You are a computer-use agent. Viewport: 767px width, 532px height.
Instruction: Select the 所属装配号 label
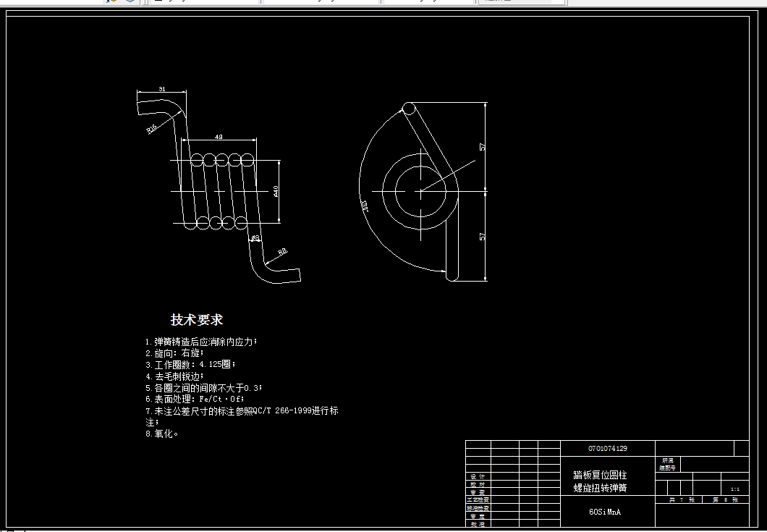pyautogui.click(x=668, y=465)
